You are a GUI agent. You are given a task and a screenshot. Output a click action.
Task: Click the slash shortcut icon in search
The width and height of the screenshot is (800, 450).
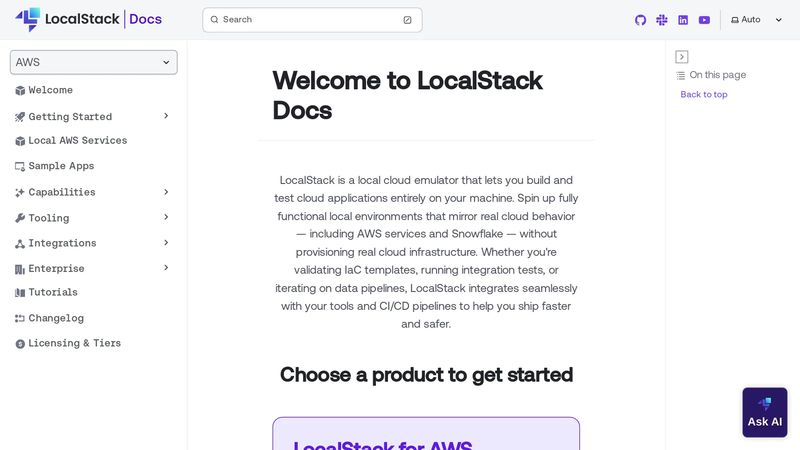click(x=407, y=20)
